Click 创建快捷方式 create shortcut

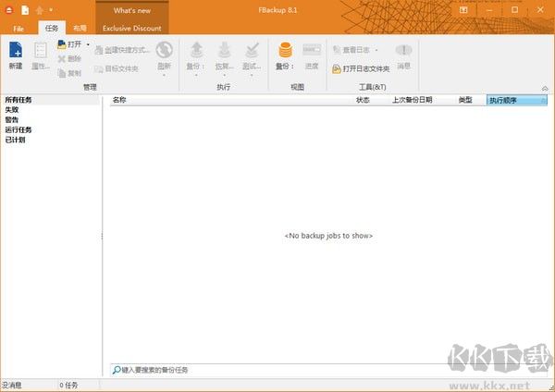point(122,50)
